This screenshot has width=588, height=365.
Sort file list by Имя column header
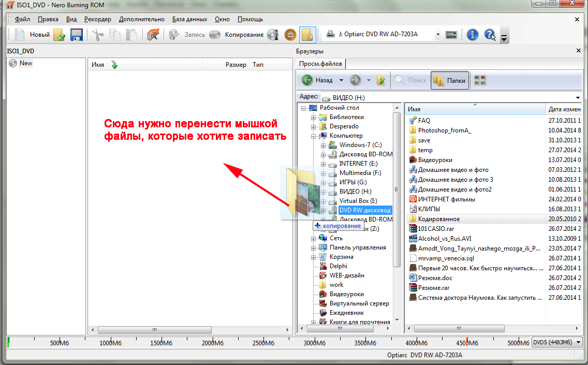point(475,109)
